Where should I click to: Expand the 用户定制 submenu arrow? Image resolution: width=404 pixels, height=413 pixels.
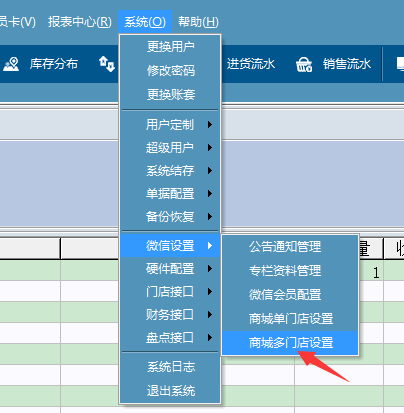[x=210, y=125]
